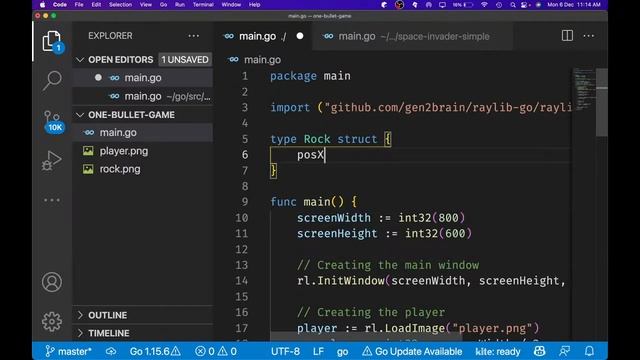Open Wi-Fi icon in macOS menu bar

(x=484, y=5)
